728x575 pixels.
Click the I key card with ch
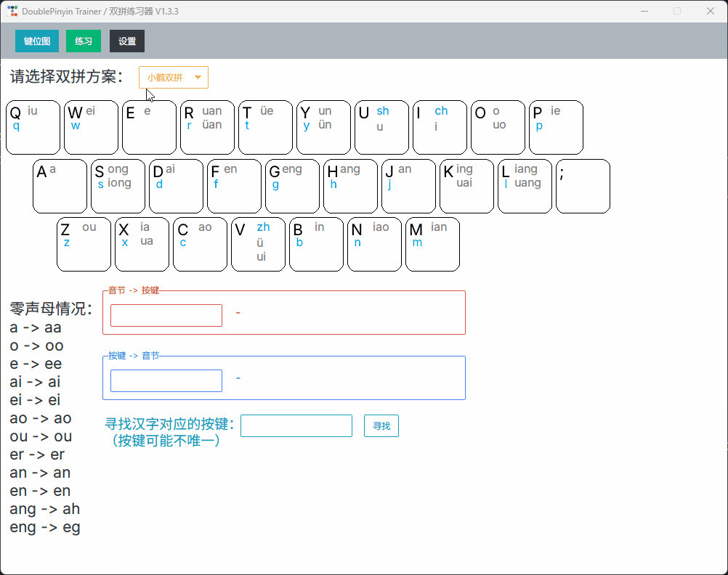(x=440, y=128)
